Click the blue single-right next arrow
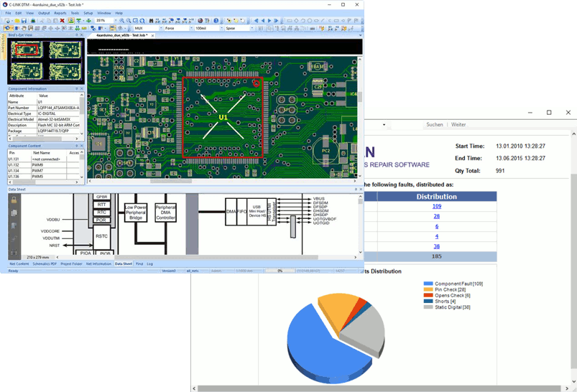Screen dimensions: 577x392 tap(269, 21)
